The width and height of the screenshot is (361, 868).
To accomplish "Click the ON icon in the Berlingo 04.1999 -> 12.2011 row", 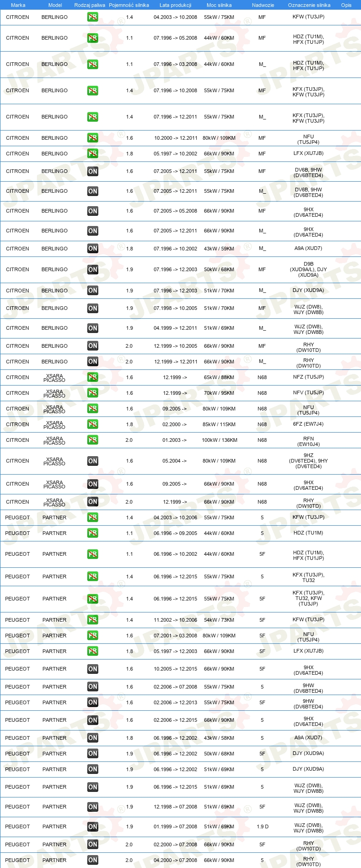I will pos(93,328).
